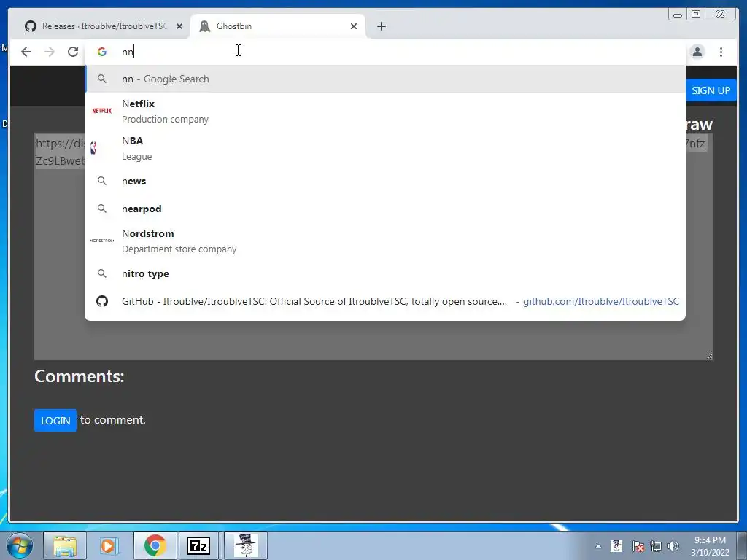This screenshot has height=560, width=747.
Task: Open the GitHub ItroublveTSC history suggestion
Action: click(x=385, y=301)
